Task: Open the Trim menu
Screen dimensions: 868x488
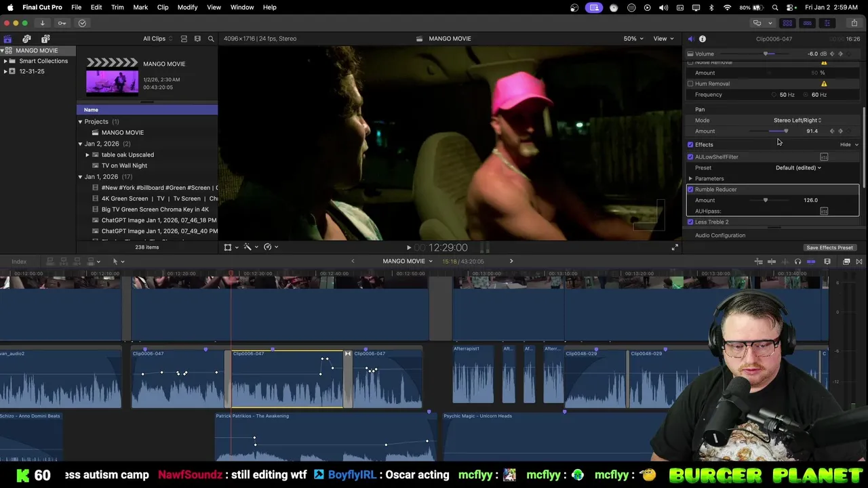Action: (117, 7)
